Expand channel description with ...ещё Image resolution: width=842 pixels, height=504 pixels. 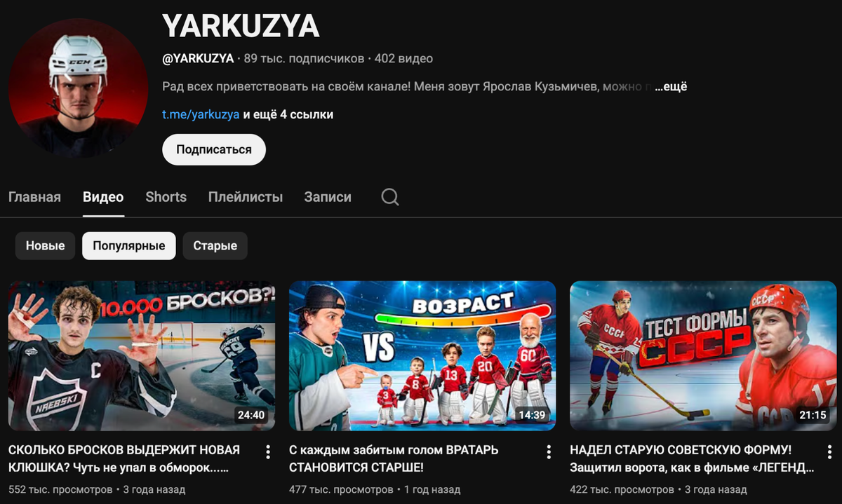(671, 87)
